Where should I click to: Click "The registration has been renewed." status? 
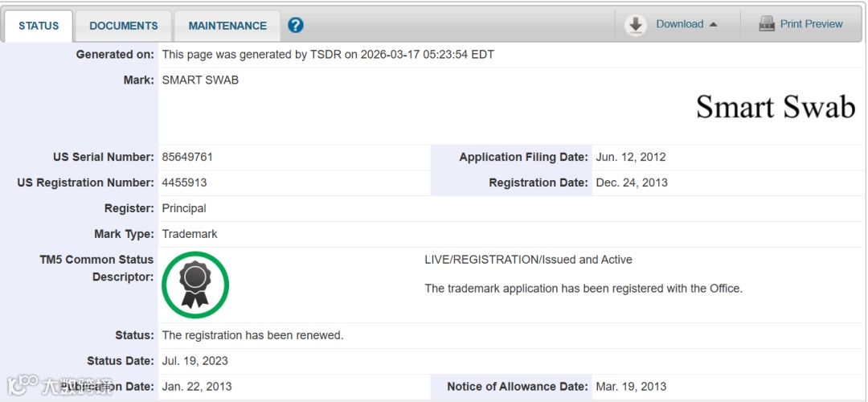[x=252, y=335]
